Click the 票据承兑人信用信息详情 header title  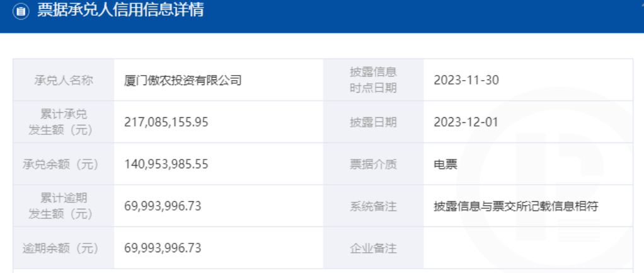click(120, 11)
